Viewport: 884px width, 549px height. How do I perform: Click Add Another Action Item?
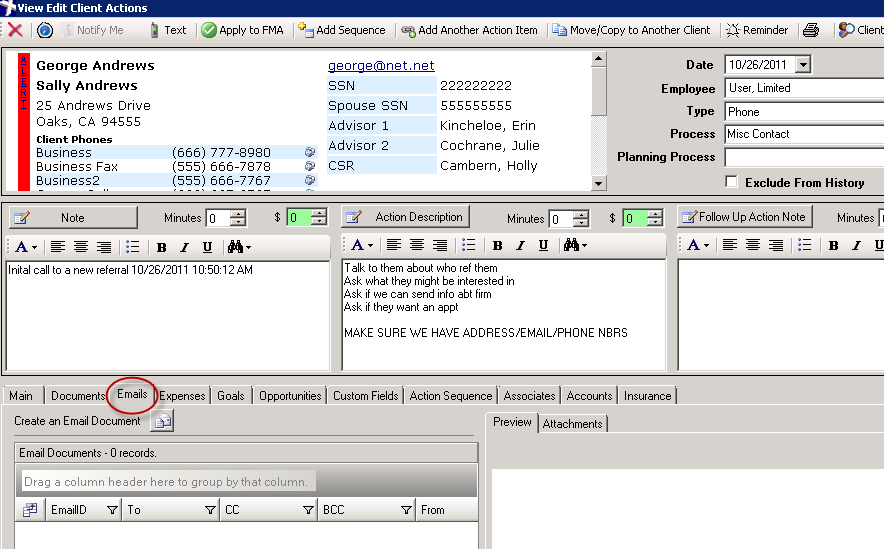click(470, 30)
